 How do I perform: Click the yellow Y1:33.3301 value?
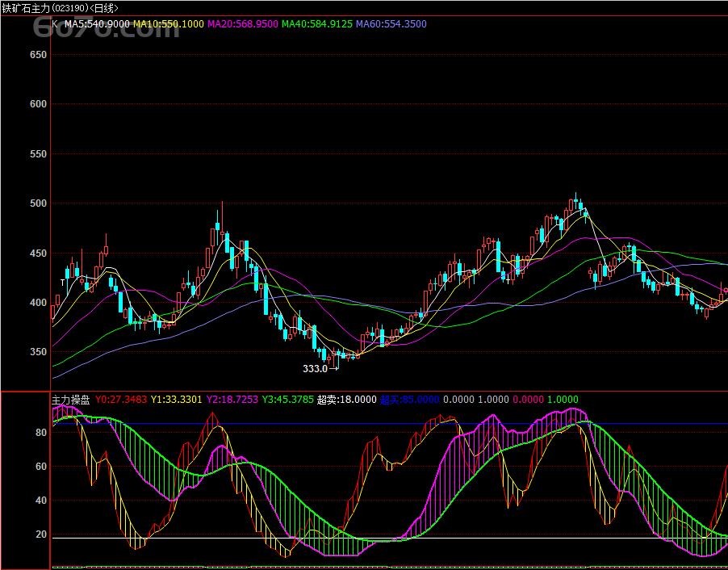click(177, 400)
